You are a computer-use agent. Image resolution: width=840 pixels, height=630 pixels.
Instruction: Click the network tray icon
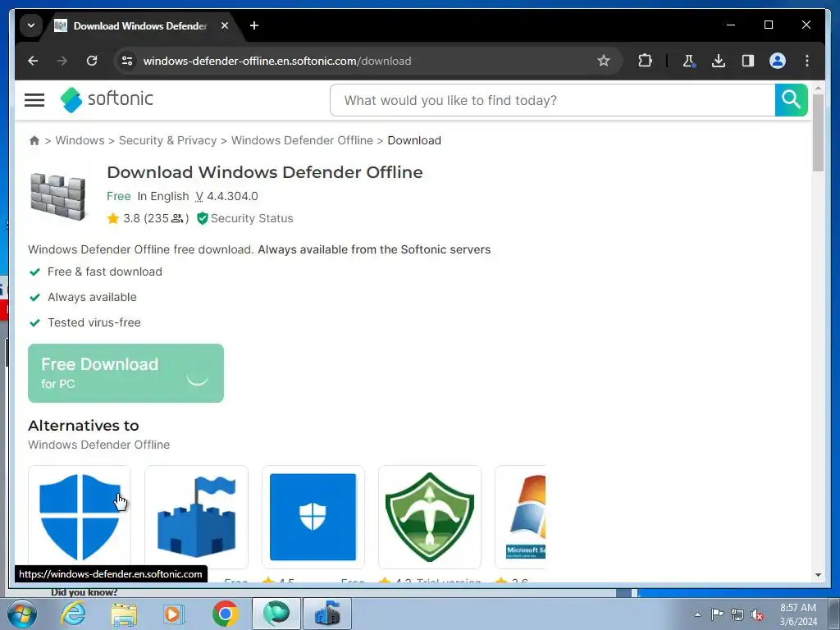[737, 614]
